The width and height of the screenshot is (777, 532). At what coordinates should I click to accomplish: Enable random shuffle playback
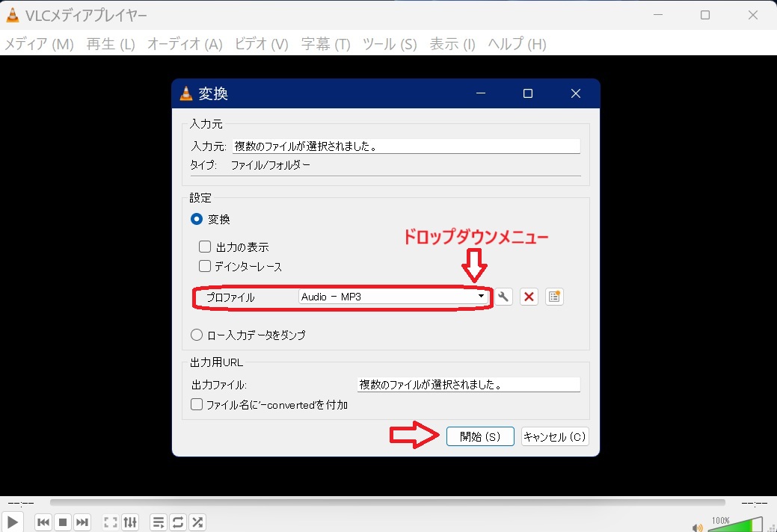[197, 522]
